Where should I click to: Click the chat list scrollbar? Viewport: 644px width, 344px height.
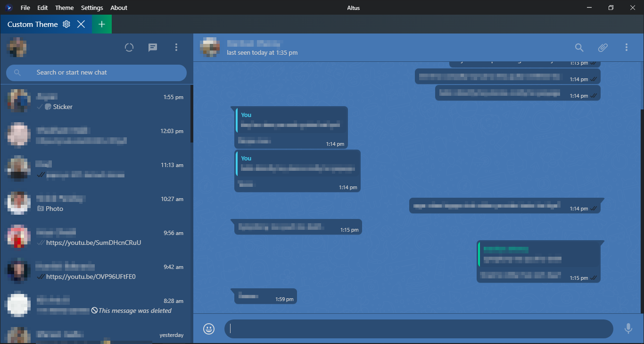pyautogui.click(x=192, y=114)
